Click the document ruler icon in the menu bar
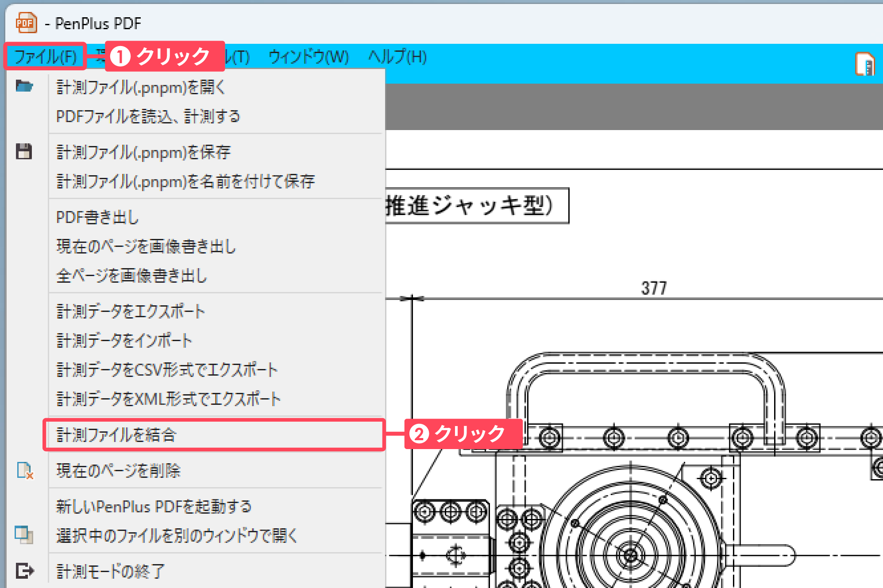Screen dimensions: 883x588 [x=865, y=64]
